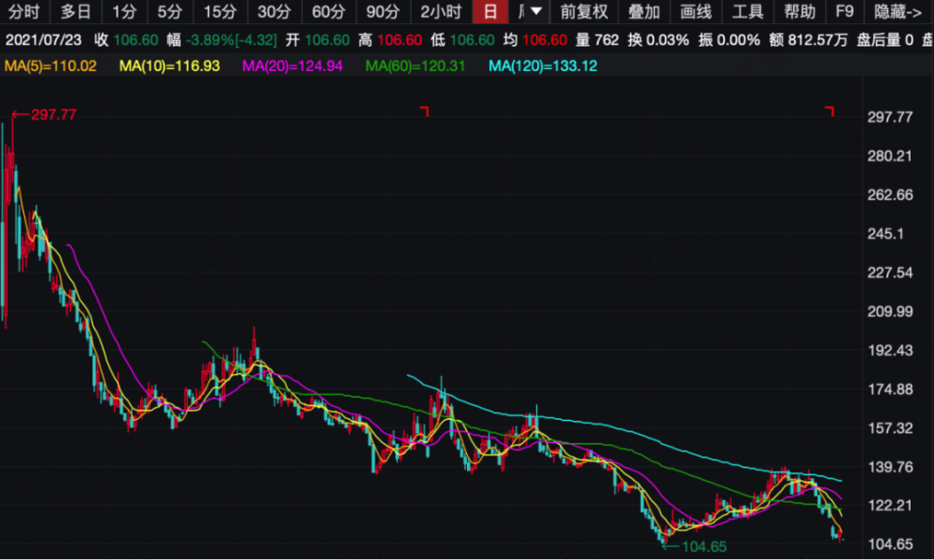This screenshot has width=934, height=560.
Task: Click the 低 106.60 low price value
Action: (462, 40)
